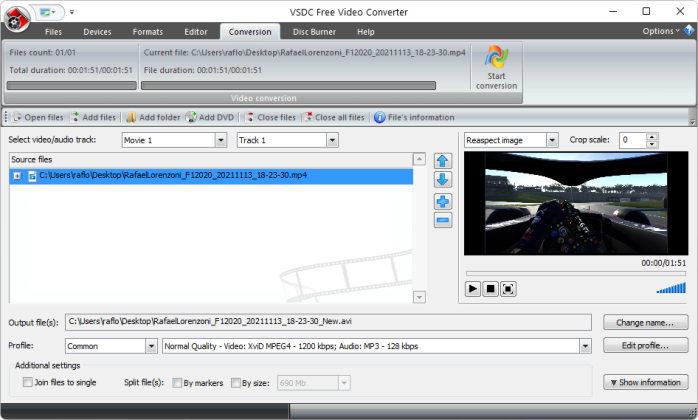The height and width of the screenshot is (420, 698).
Task: Stop the video preview
Action: click(491, 289)
